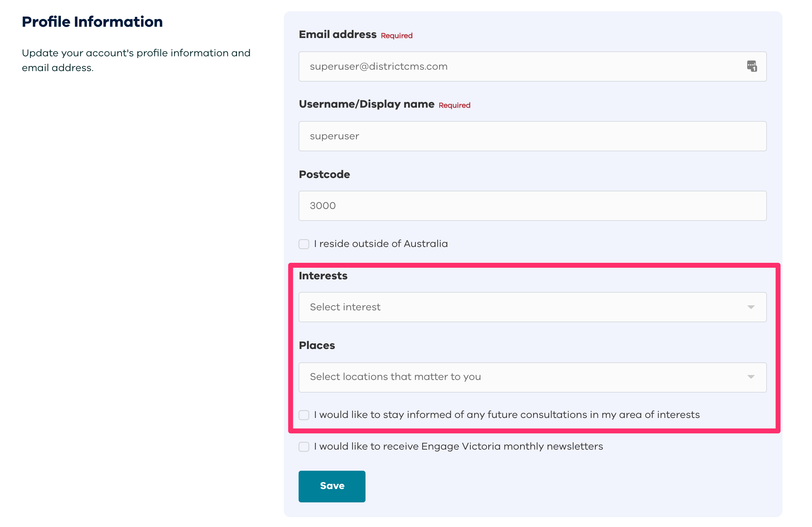Focus the Email address input field
The width and height of the screenshot is (812, 527).
(x=521, y=66)
